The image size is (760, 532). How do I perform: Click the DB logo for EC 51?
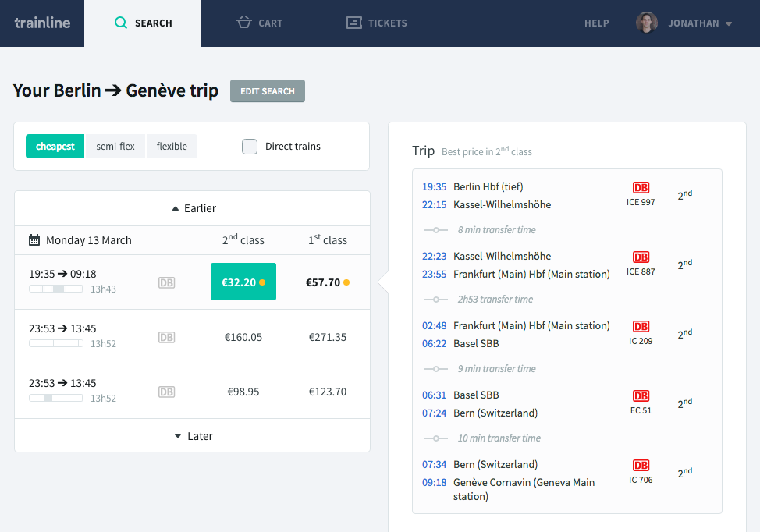click(641, 396)
